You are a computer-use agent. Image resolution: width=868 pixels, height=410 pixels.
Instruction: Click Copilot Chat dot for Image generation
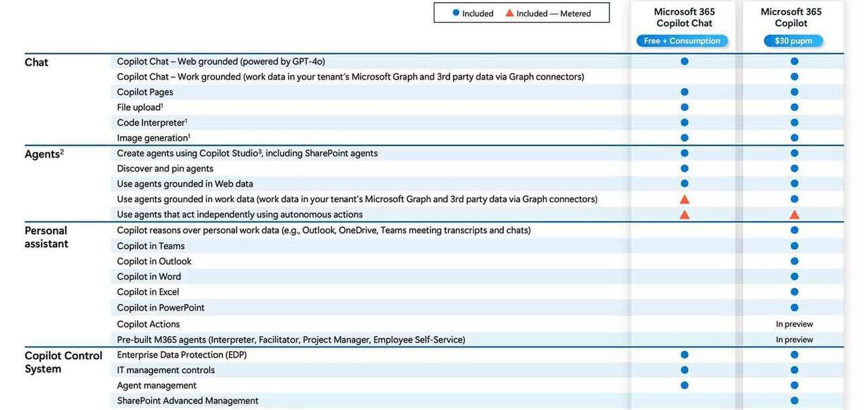click(x=685, y=138)
